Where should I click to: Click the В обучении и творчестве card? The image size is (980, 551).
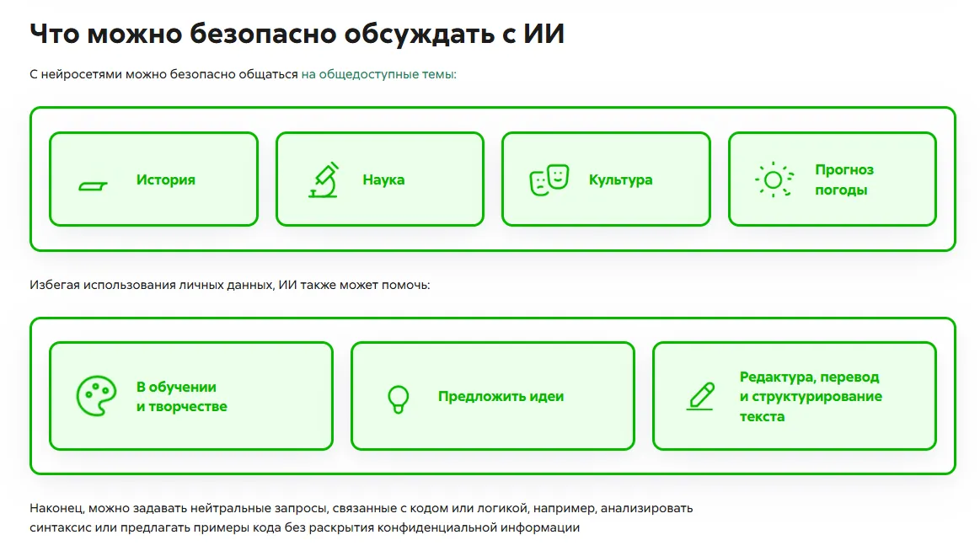[x=190, y=395]
